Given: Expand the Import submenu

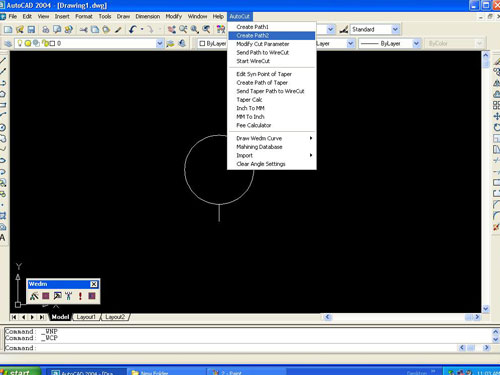Looking at the screenshot, I should tap(272, 155).
